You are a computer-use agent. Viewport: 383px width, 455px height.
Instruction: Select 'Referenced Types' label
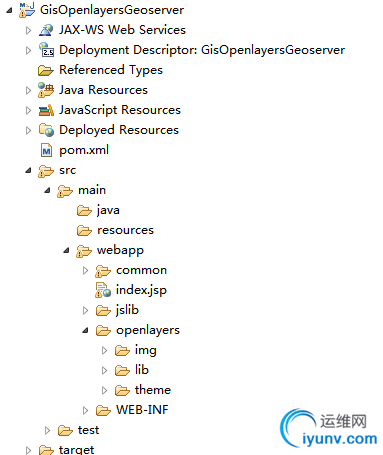tap(111, 70)
